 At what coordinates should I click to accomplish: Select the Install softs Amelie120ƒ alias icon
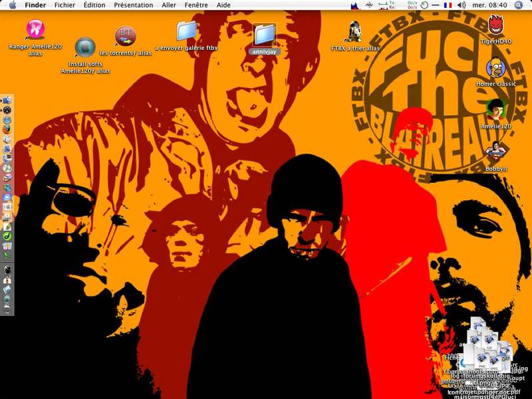pos(85,47)
